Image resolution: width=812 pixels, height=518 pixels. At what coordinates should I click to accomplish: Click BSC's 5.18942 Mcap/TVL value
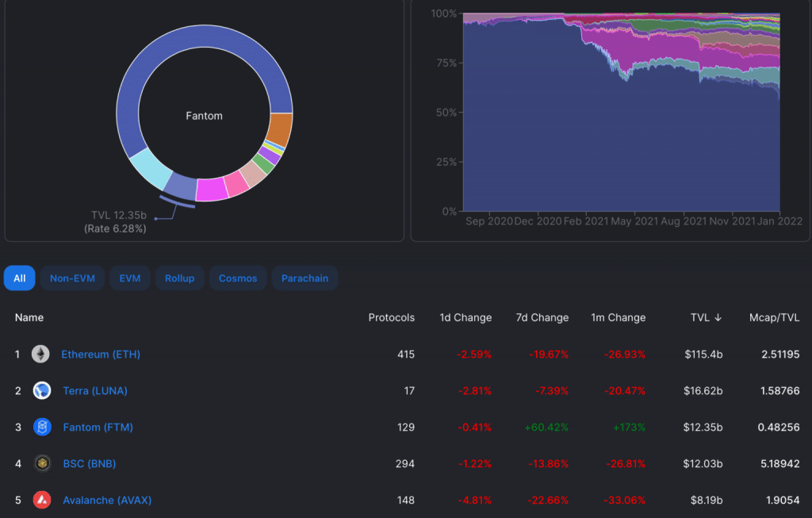780,463
